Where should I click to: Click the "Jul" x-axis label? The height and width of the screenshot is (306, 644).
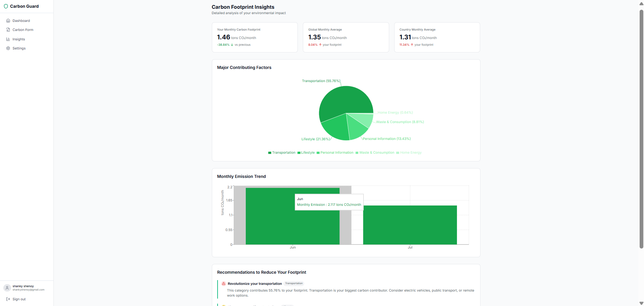(410, 247)
